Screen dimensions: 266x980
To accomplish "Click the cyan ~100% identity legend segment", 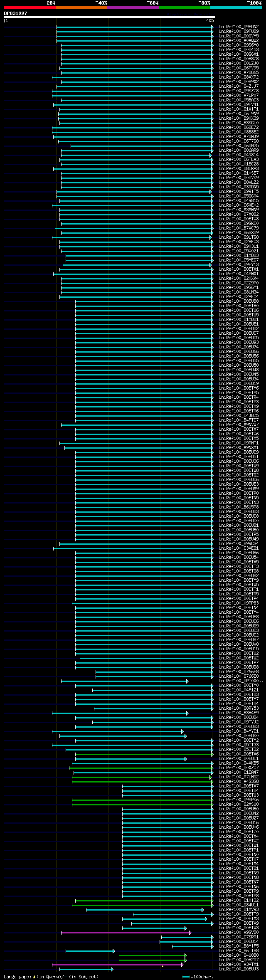I will tap(236, 7).
